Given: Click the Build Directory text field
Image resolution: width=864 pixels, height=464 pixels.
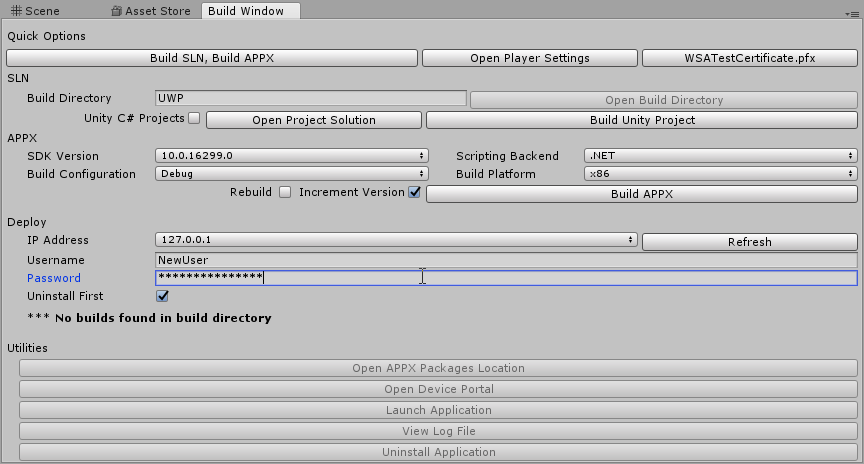Looking at the screenshot, I should pyautogui.click(x=311, y=98).
